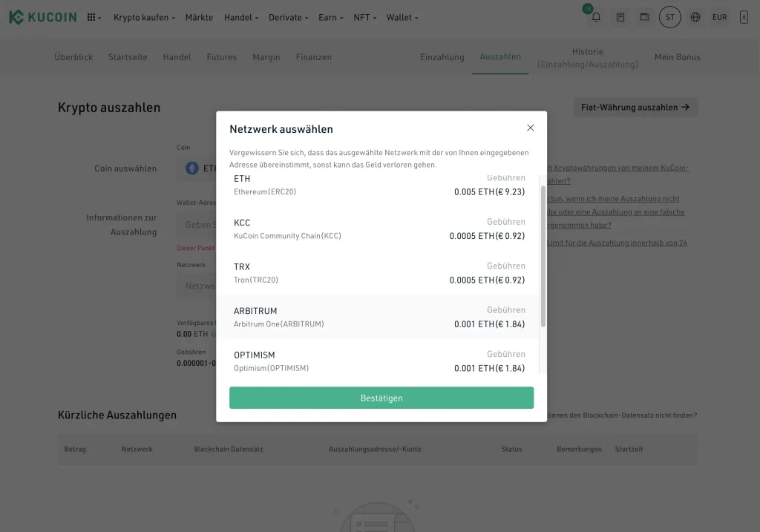Click the KuCoin logo
760x532 pixels.
43,17
